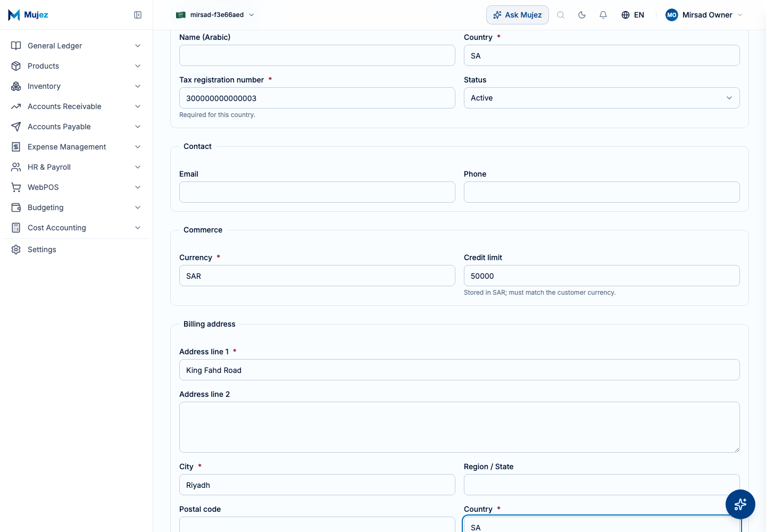This screenshot has height=532, width=766.
Task: Collapse the sidebar panel icon
Action: [x=138, y=15]
